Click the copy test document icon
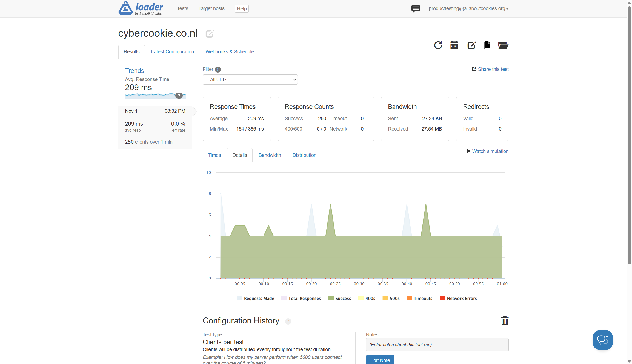 (x=487, y=45)
